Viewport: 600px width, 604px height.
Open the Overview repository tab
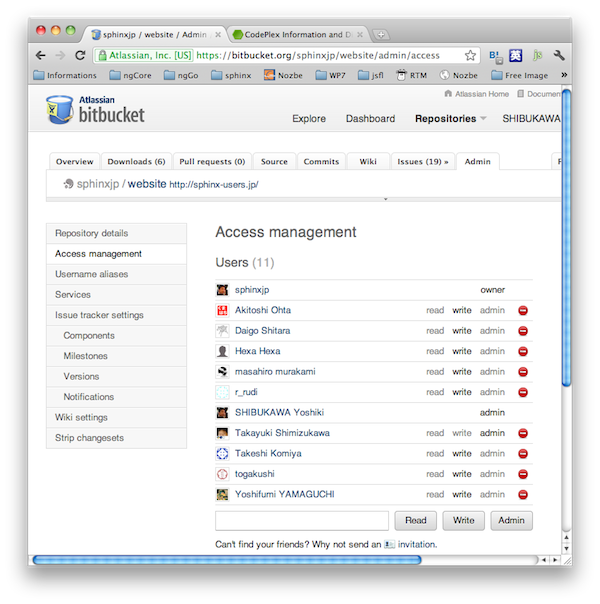tap(75, 161)
